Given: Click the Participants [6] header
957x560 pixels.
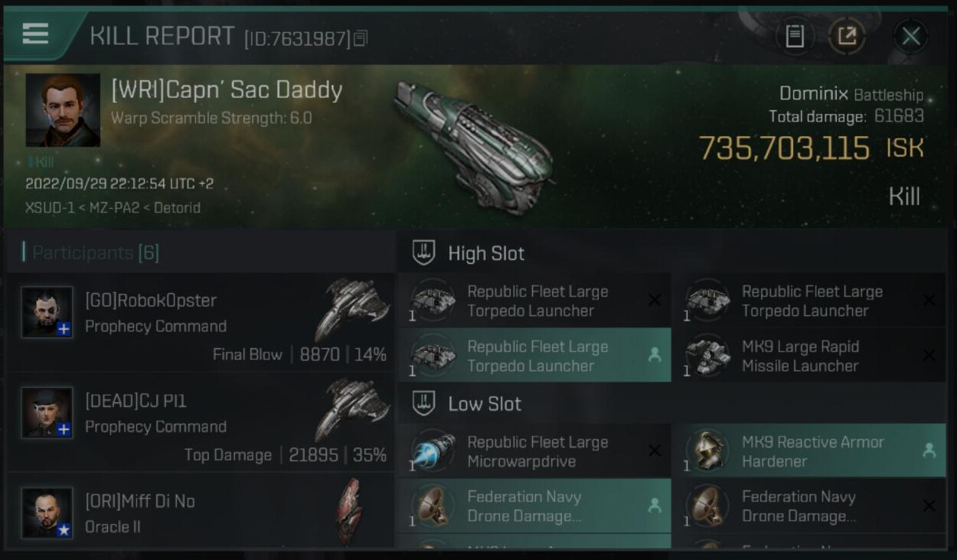Looking at the screenshot, I should [95, 252].
